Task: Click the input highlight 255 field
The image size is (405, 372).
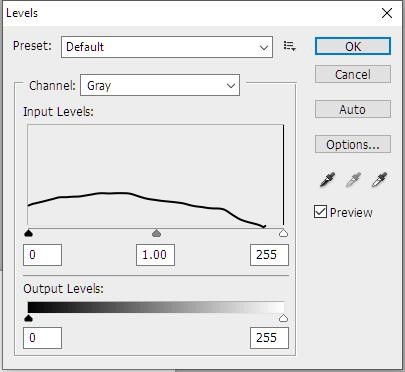Action: coord(269,255)
